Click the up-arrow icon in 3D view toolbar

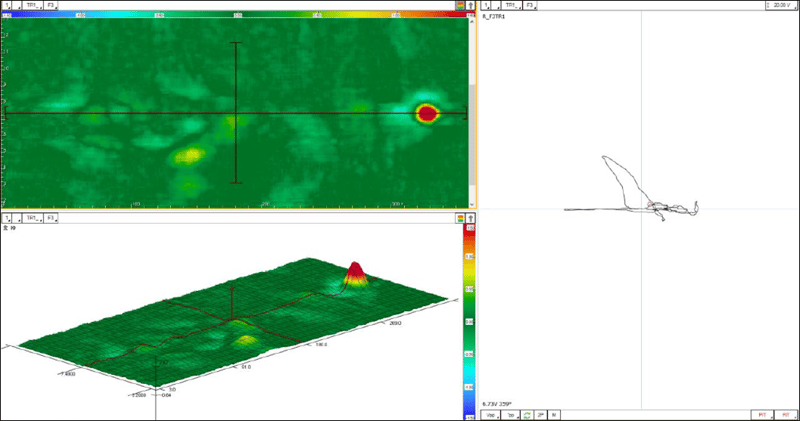[x=471, y=217]
